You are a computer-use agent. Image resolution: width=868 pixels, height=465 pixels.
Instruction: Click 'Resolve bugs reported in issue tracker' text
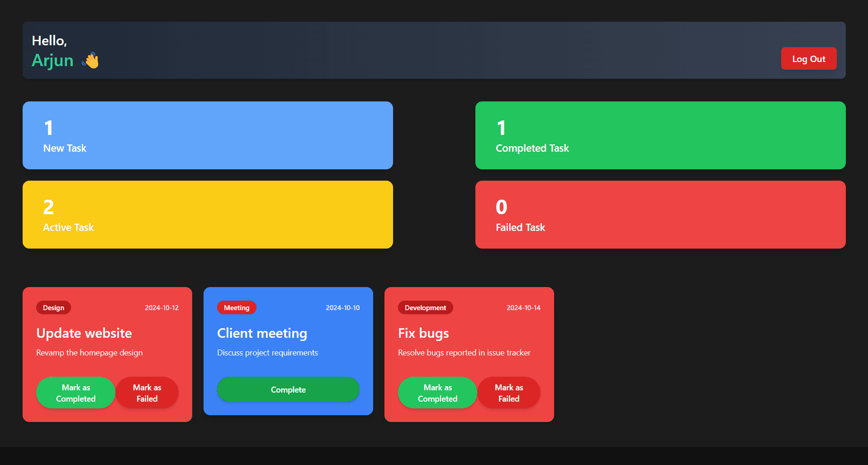[464, 353]
